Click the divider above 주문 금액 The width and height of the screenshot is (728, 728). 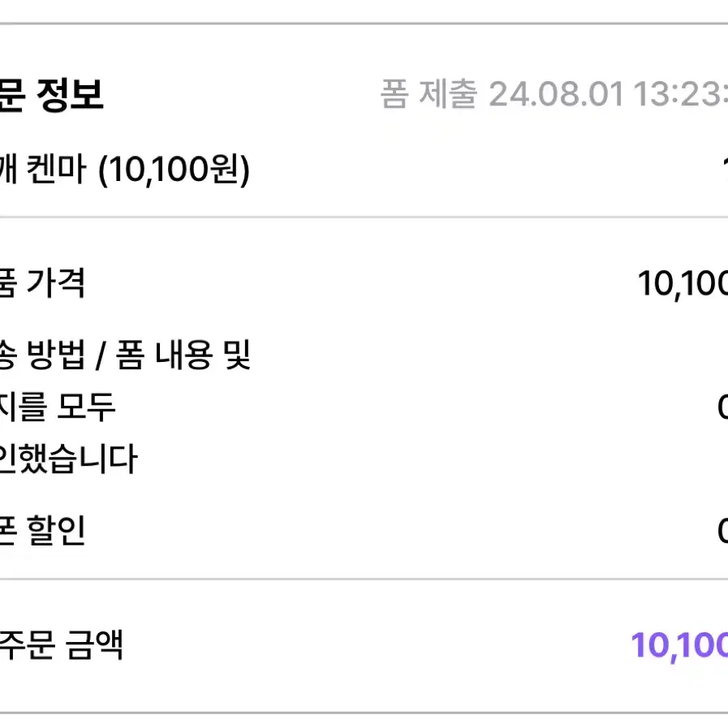[364, 579]
